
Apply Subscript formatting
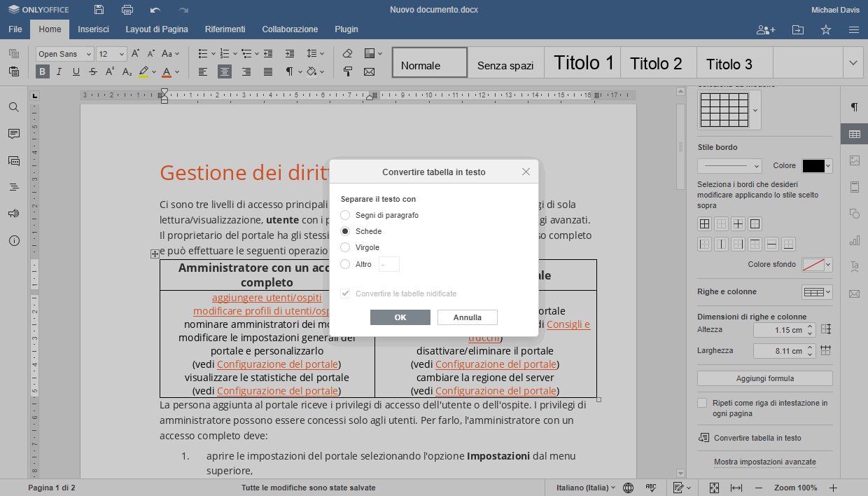tap(127, 71)
